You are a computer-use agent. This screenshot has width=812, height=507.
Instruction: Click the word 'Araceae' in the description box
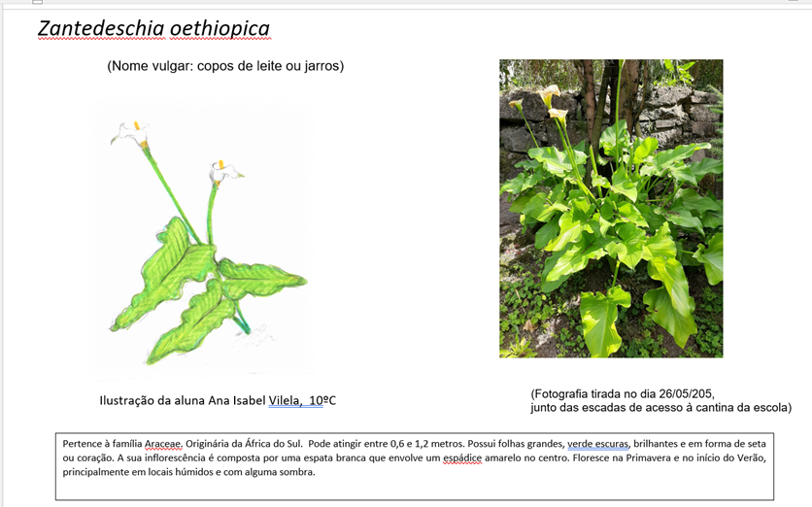(163, 444)
